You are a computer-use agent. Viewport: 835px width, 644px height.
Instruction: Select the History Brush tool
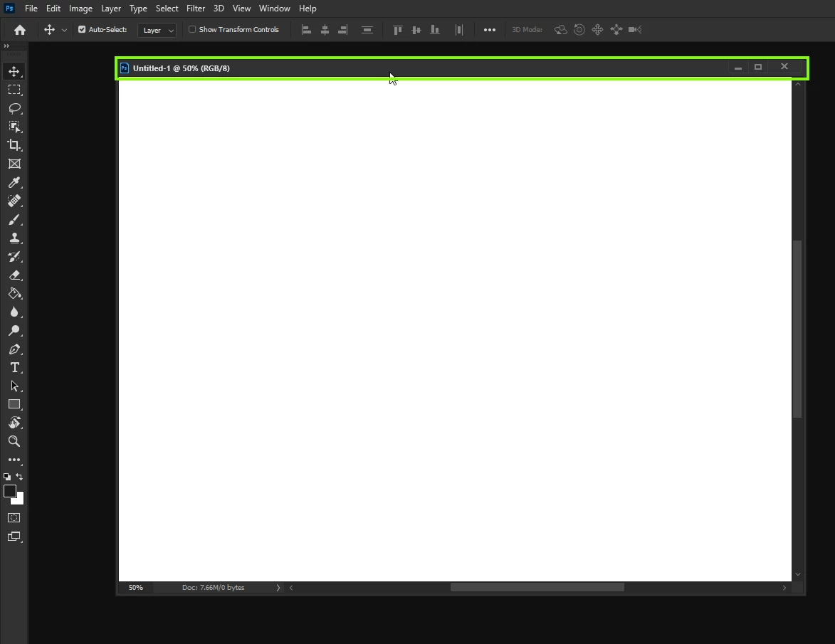point(14,257)
